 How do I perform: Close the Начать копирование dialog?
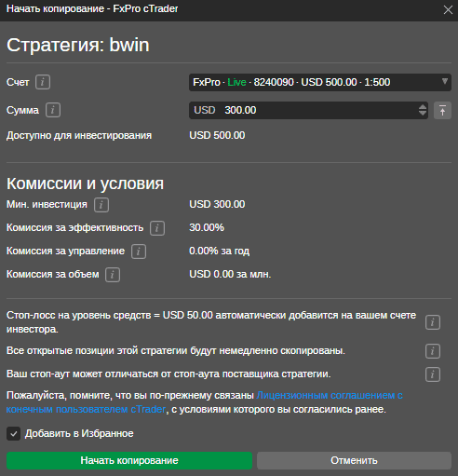point(448,10)
